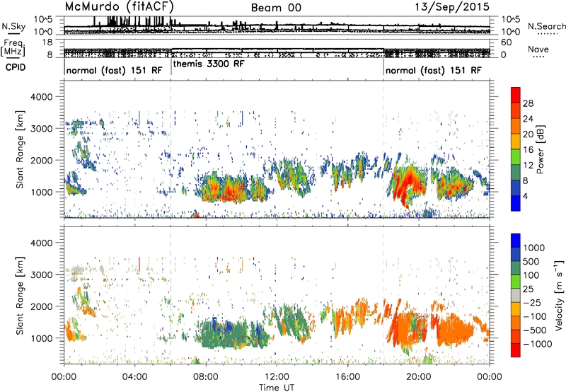Screen dimensions: 566x392
Task: Click the 'N.Search' legend label
Action: tap(546, 26)
